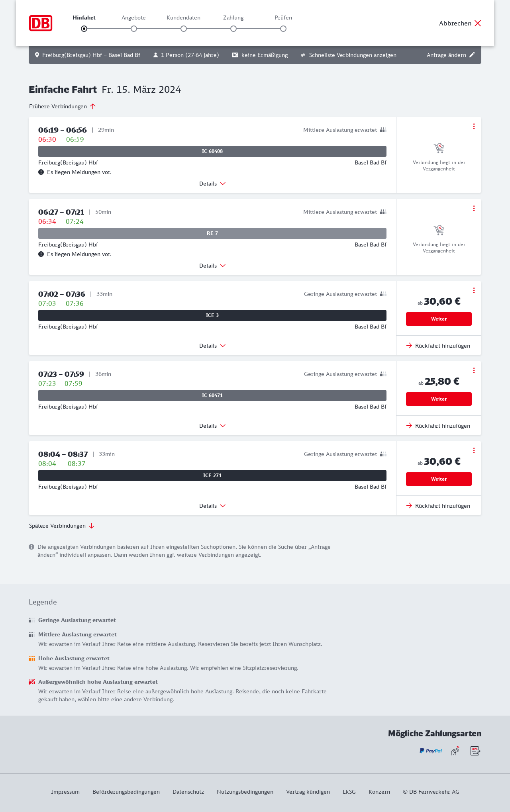
Task: Select the Zahlung step in progress bar
Action: pos(233,29)
